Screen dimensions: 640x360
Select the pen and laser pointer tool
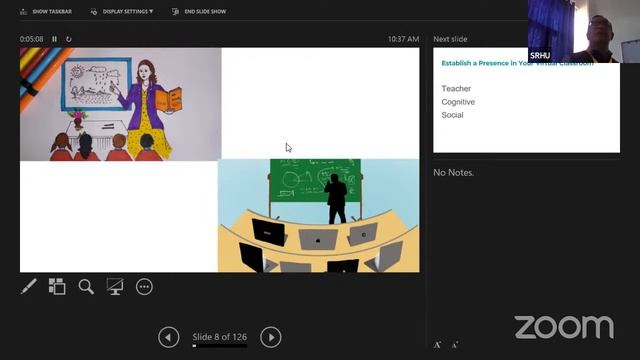coord(29,287)
